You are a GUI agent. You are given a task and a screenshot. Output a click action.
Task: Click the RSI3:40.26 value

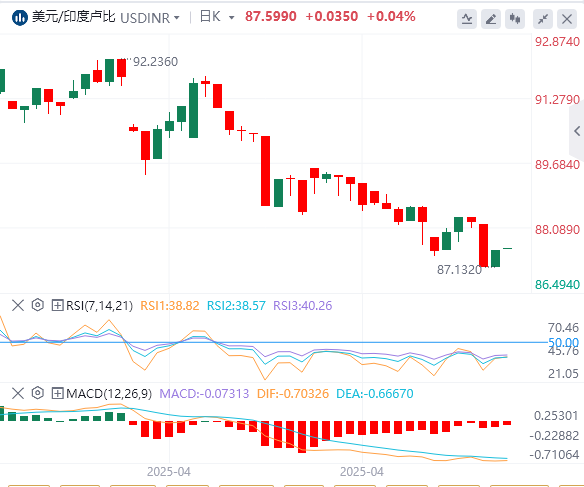coord(302,306)
